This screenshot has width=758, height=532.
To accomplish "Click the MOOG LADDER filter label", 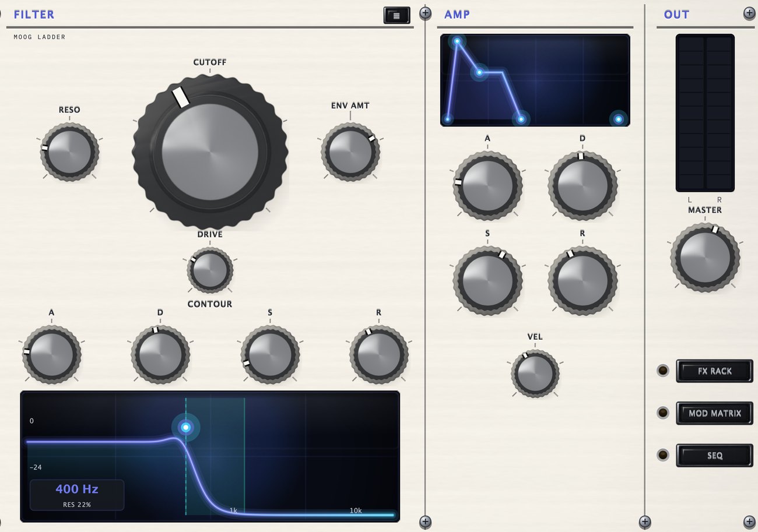I will [x=40, y=37].
